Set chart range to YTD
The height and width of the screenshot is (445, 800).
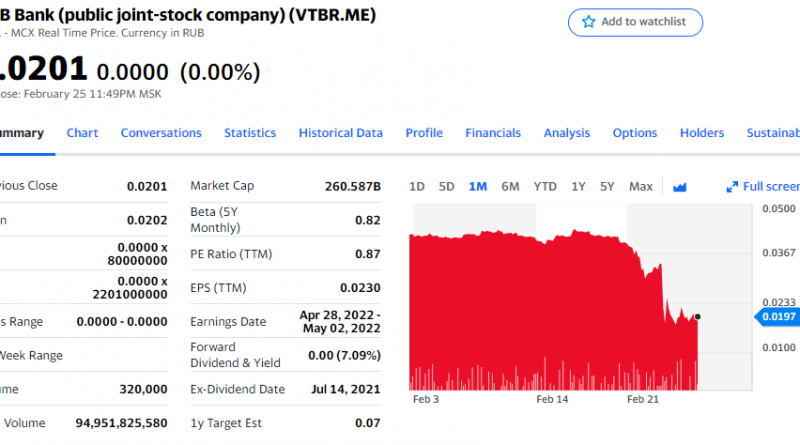point(545,187)
